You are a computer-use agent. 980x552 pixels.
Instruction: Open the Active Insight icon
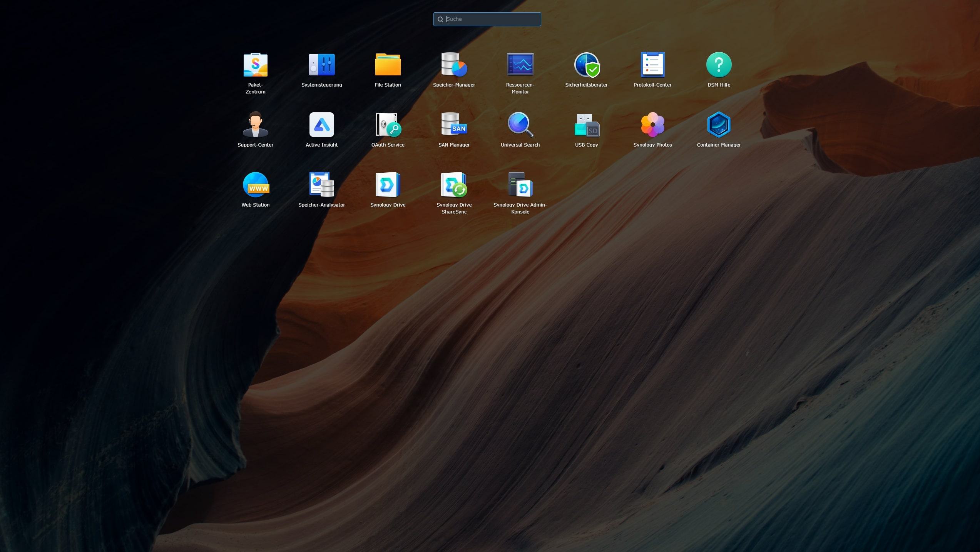click(321, 125)
